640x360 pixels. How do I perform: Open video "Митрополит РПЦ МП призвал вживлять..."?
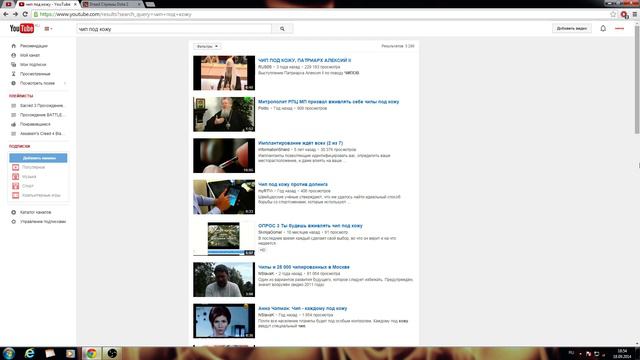coord(329,102)
